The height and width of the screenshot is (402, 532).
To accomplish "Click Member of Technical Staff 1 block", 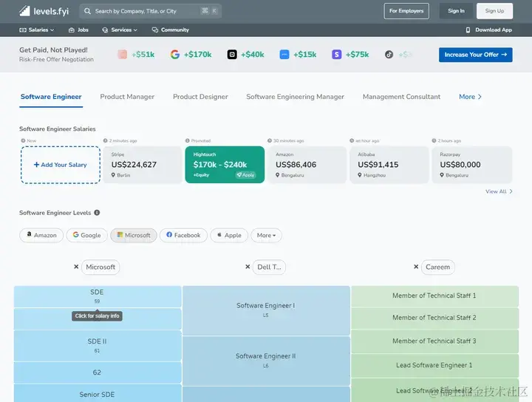I will (434, 296).
